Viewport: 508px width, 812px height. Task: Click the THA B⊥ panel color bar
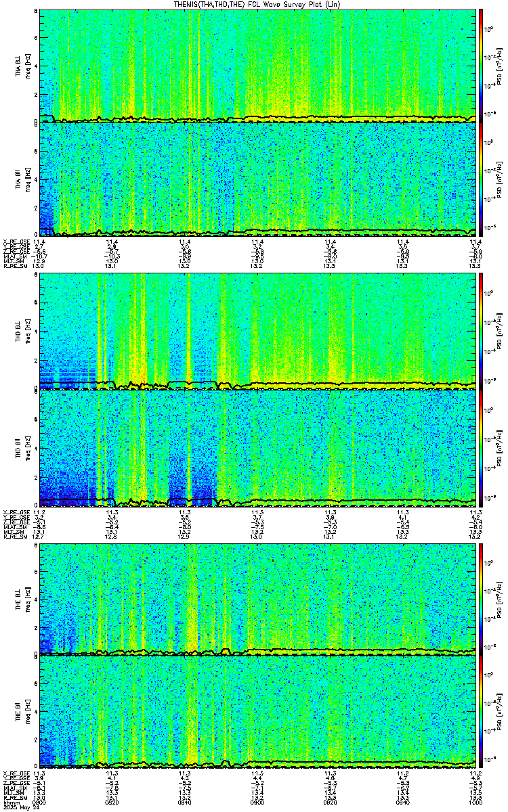482,65
